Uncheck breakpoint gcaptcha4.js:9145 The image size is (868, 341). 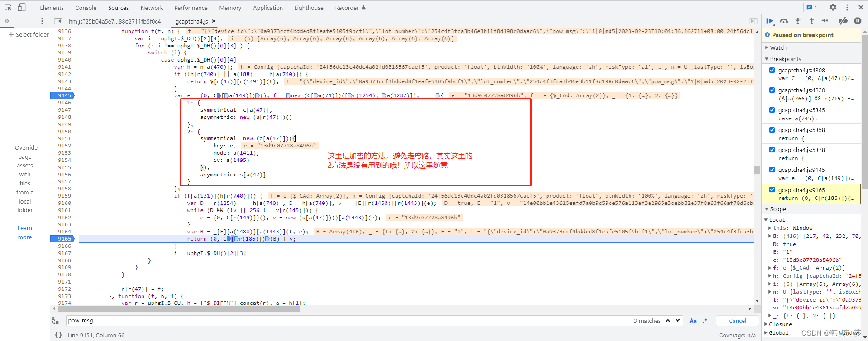coord(772,170)
